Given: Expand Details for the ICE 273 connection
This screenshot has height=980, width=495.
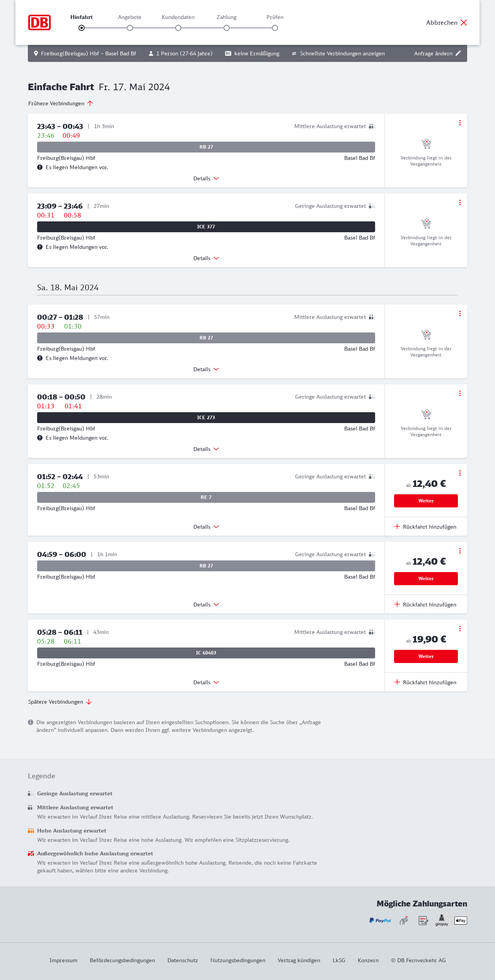Looking at the screenshot, I should tap(206, 449).
